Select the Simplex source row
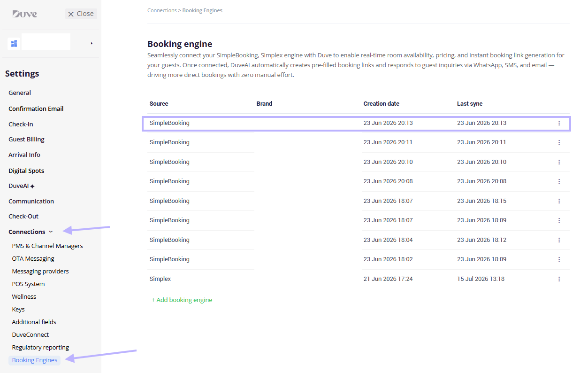 pyautogui.click(x=359, y=279)
